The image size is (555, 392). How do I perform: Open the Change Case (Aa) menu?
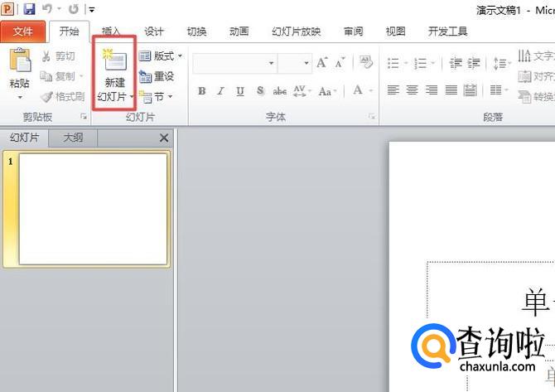click(x=326, y=91)
